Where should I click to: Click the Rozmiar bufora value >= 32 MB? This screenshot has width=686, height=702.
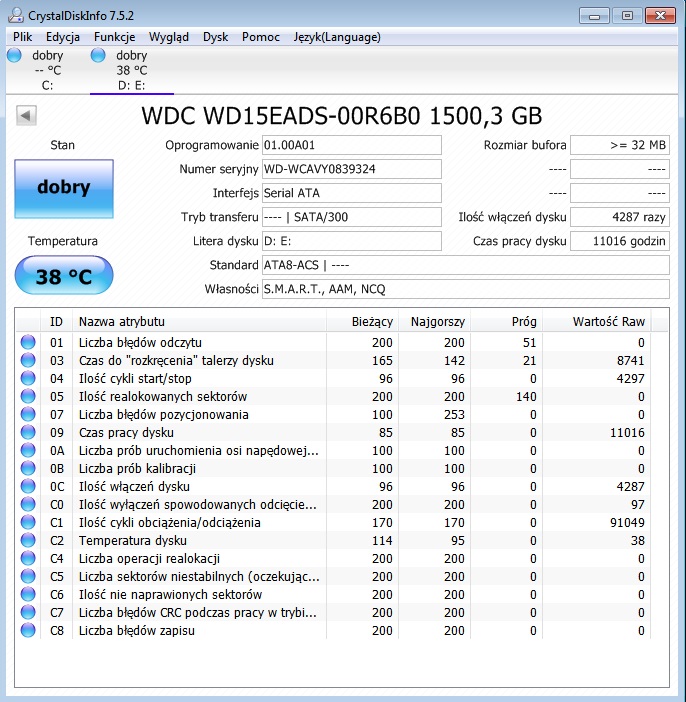[620, 145]
